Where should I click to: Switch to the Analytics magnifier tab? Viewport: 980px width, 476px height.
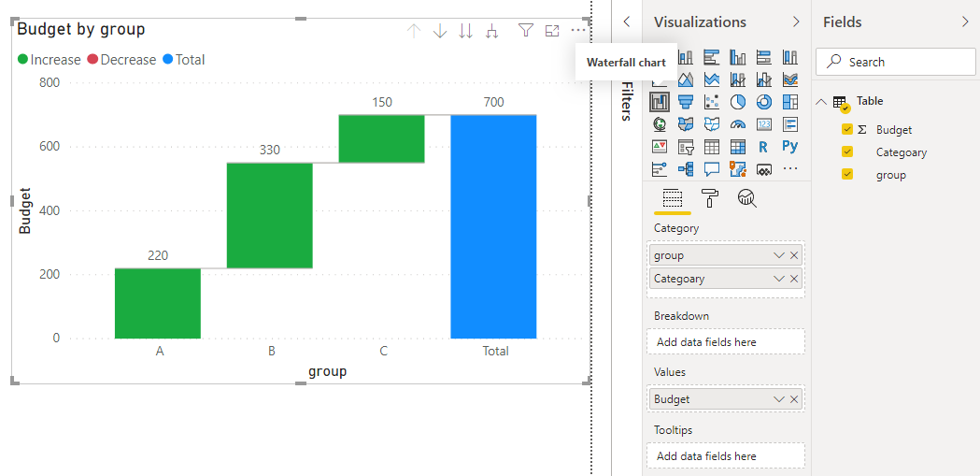[746, 199]
